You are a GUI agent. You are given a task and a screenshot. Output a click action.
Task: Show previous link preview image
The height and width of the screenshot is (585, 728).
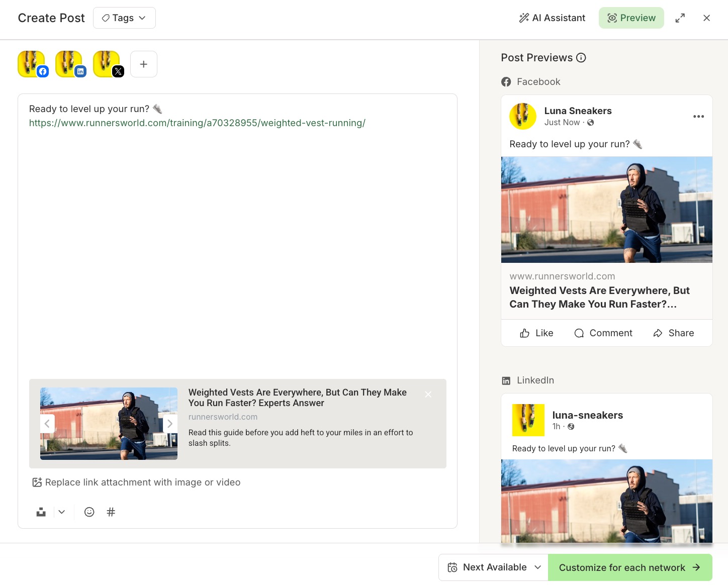47,424
